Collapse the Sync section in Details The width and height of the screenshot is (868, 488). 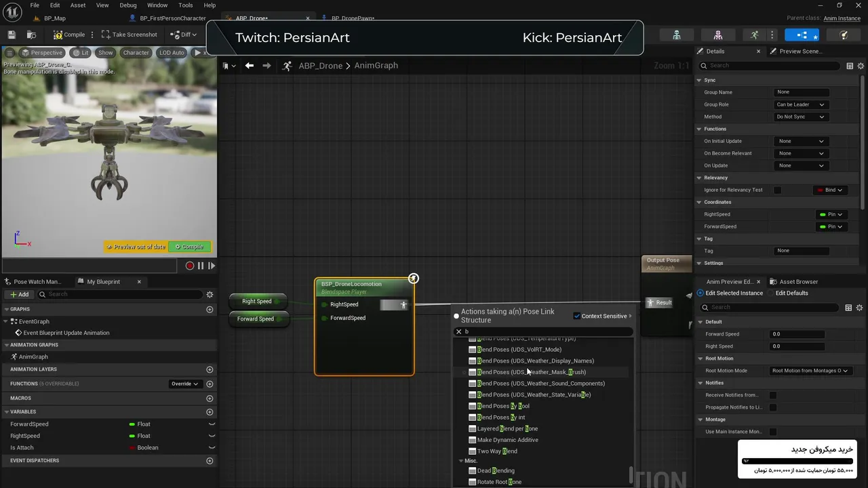click(x=699, y=80)
